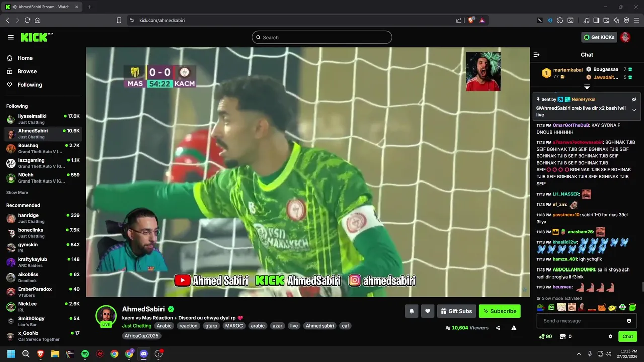
Task: Open Discord from the taskbar
Action: point(144,354)
